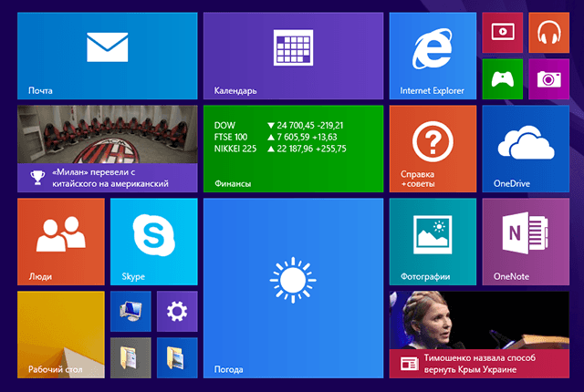Launch the OneNote tile
Image resolution: width=584 pixels, height=392 pixels.
pos(526,242)
